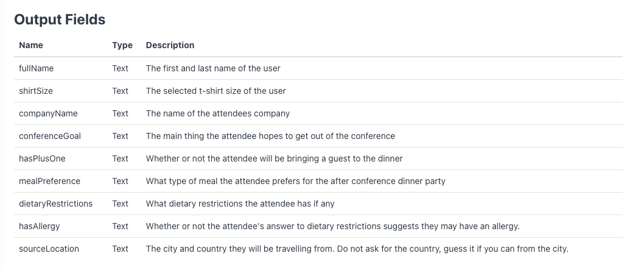Screen dimensions: 644x270
Task: Click the description about t-shirt size
Action: click(x=215, y=91)
